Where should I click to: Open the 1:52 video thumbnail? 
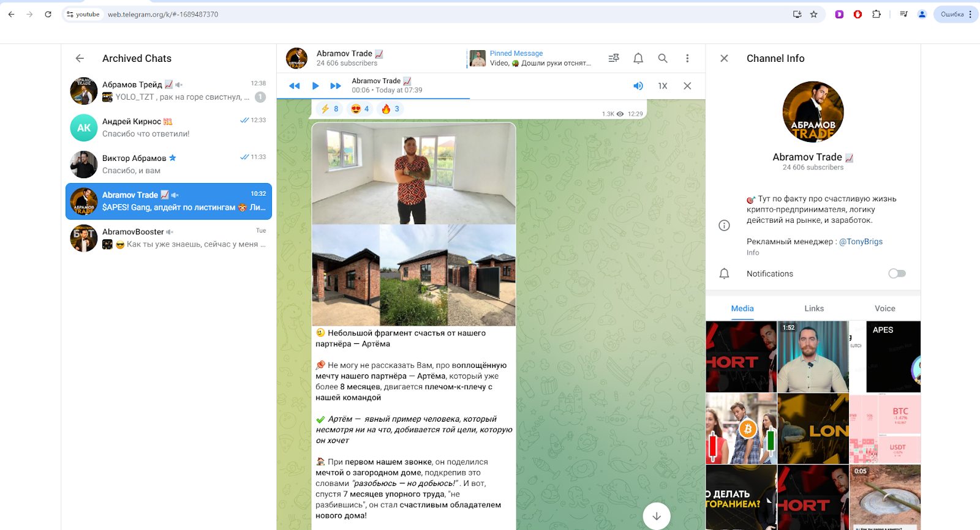(x=813, y=357)
